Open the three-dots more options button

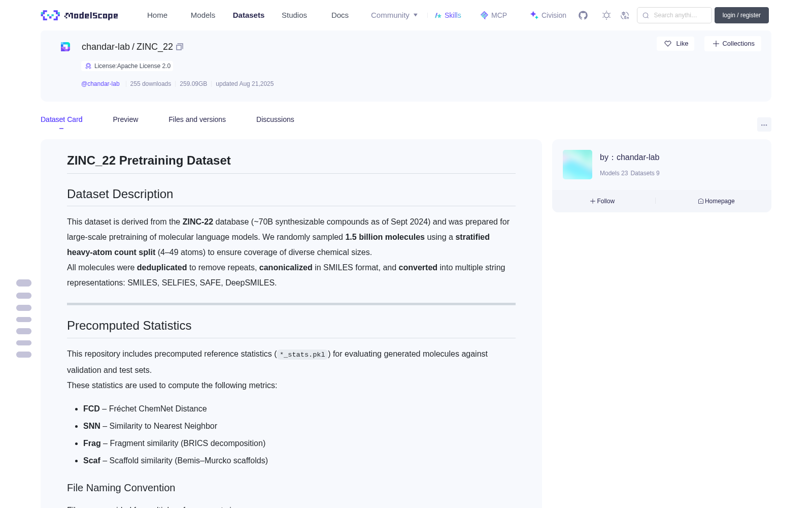click(764, 124)
